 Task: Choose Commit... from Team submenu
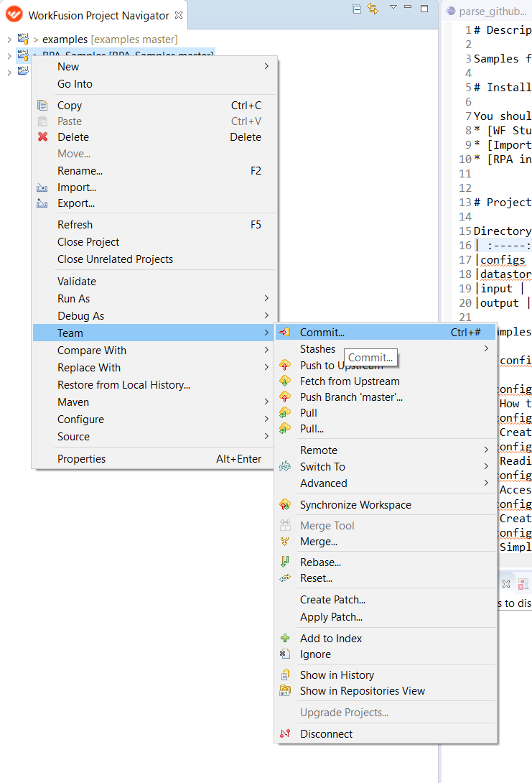[x=386, y=332]
